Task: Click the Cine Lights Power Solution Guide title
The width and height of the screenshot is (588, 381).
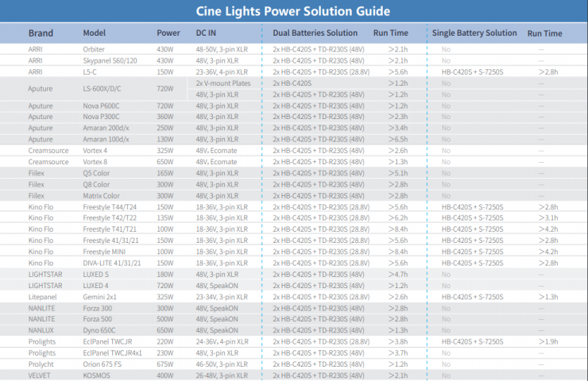Action: click(x=293, y=11)
